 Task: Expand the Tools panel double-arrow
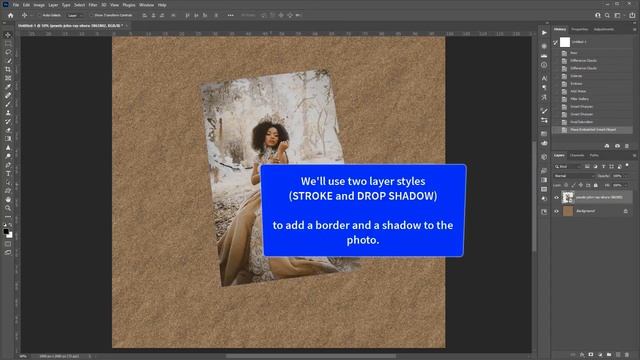pyautogui.click(x=4, y=23)
